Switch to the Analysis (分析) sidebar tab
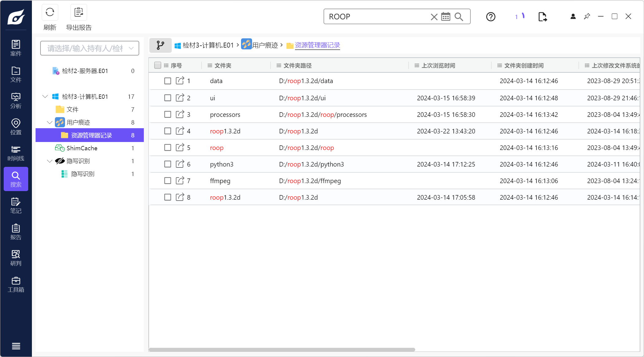Screen dimensions: 644x357 (16, 101)
